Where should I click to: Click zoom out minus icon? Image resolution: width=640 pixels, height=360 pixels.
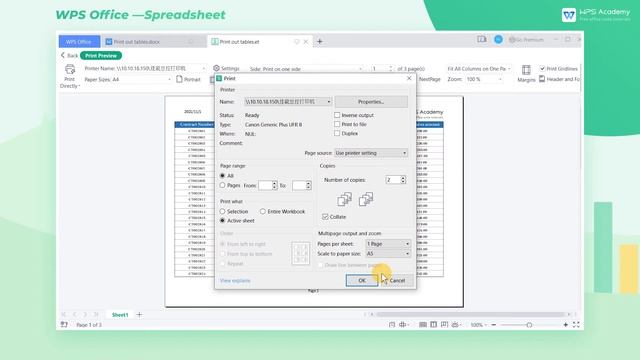pos(493,324)
